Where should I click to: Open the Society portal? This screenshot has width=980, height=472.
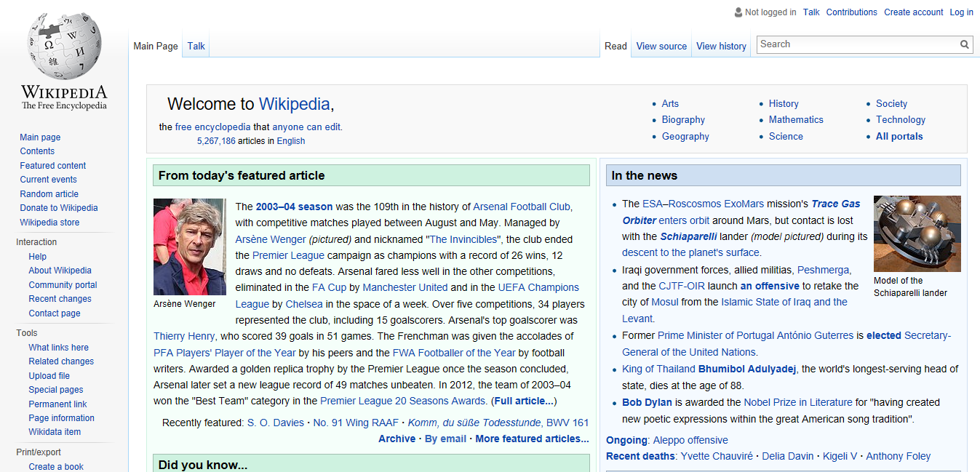tap(891, 104)
